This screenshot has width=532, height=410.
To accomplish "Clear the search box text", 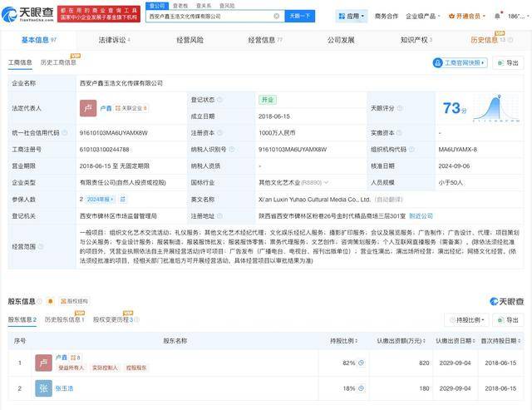I will [276, 16].
